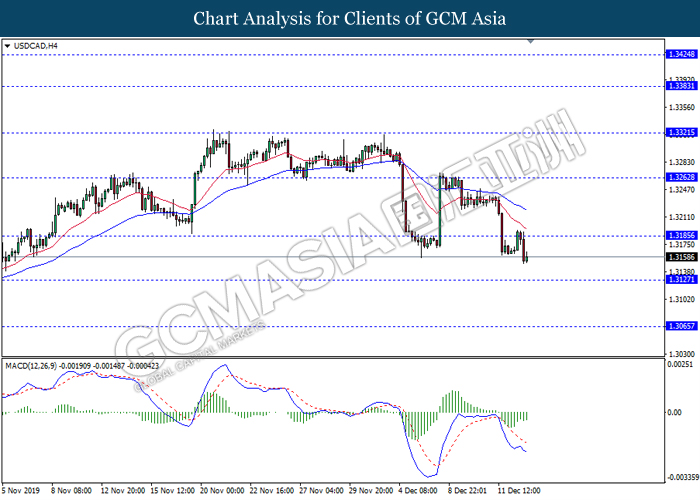Click the 1.32110 price axis value
The image size is (700, 500).
[682, 217]
